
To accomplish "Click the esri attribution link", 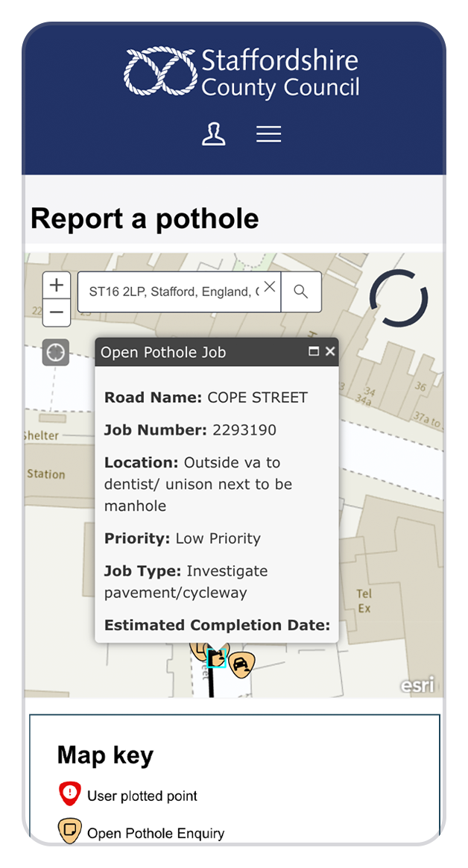I will (x=418, y=684).
